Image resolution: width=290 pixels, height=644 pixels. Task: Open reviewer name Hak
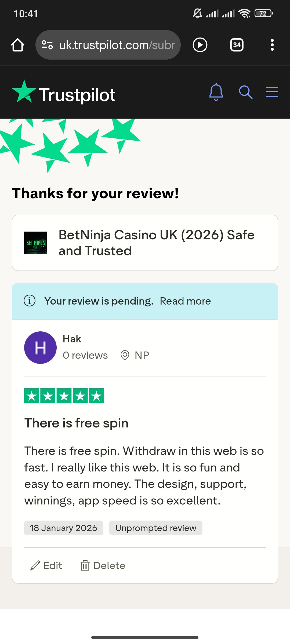(72, 339)
